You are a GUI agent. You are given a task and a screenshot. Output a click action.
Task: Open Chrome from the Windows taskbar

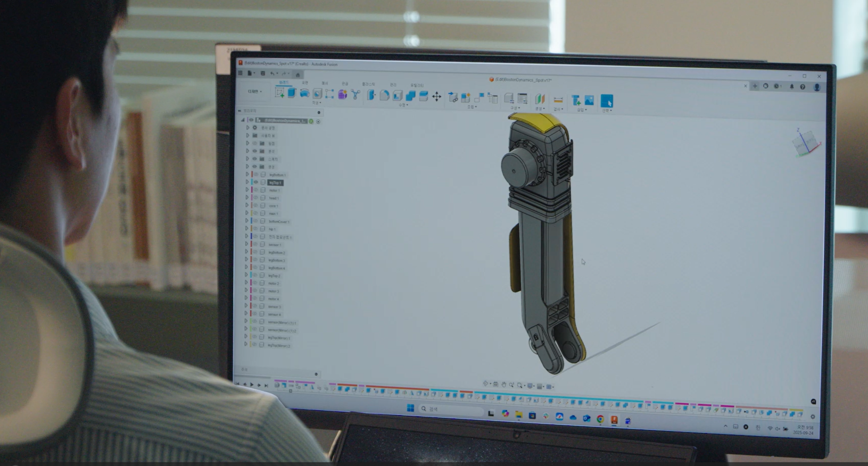(x=600, y=419)
